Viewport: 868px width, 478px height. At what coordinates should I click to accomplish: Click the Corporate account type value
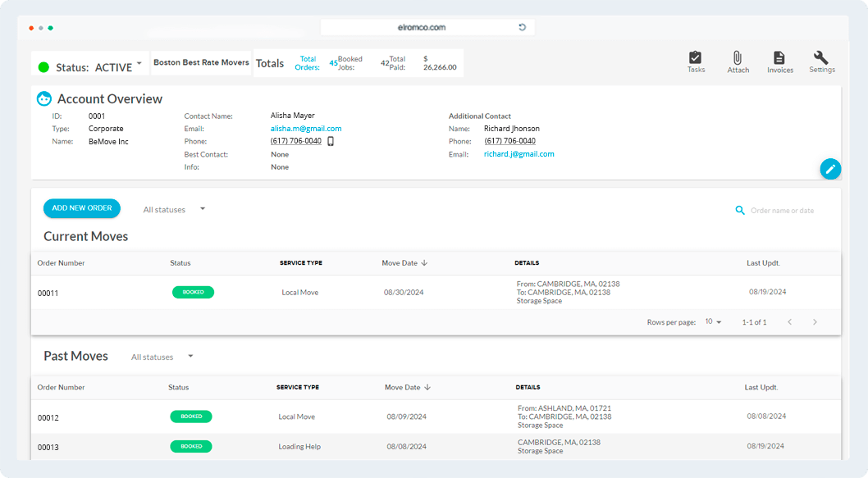(x=106, y=129)
